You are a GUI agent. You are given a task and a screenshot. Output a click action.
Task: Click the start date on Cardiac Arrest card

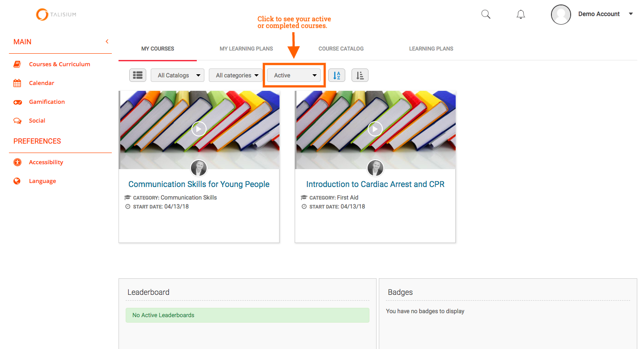[353, 207]
